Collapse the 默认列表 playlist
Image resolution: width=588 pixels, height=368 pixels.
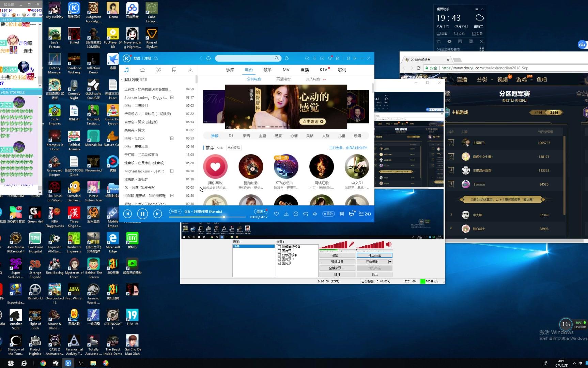pos(122,80)
